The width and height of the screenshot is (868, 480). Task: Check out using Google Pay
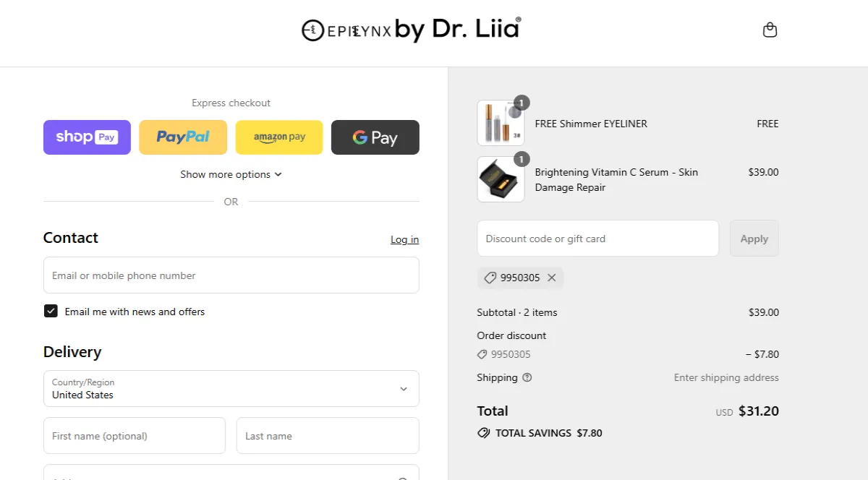coord(375,137)
